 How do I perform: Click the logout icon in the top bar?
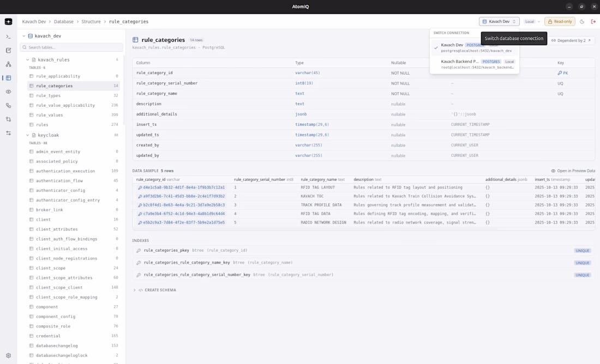click(593, 22)
